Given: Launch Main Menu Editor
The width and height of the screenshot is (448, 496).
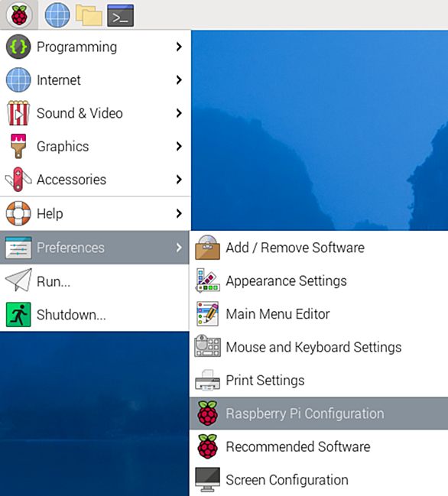Looking at the screenshot, I should click(x=319, y=314).
